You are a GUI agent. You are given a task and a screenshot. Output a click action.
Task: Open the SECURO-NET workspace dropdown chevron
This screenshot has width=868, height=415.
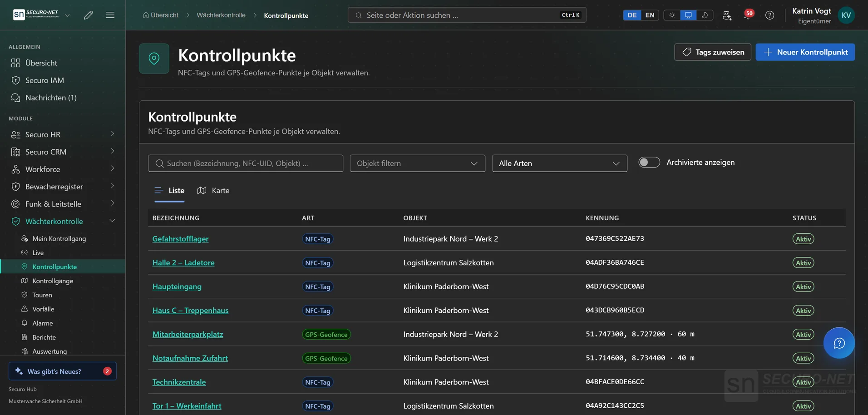(x=67, y=15)
